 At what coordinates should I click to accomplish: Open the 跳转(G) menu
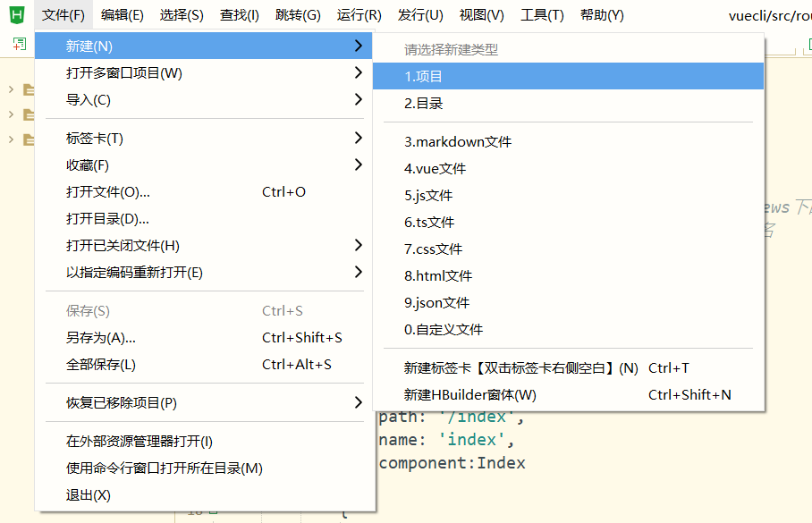[x=298, y=15]
